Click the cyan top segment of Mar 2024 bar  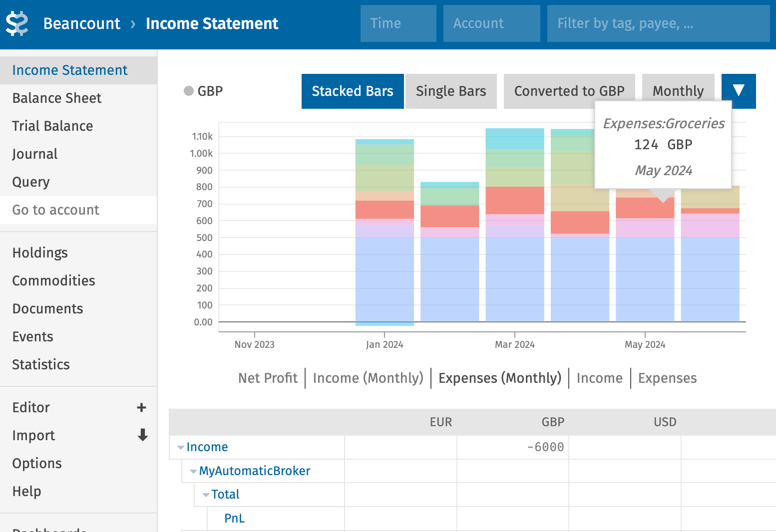(x=515, y=139)
